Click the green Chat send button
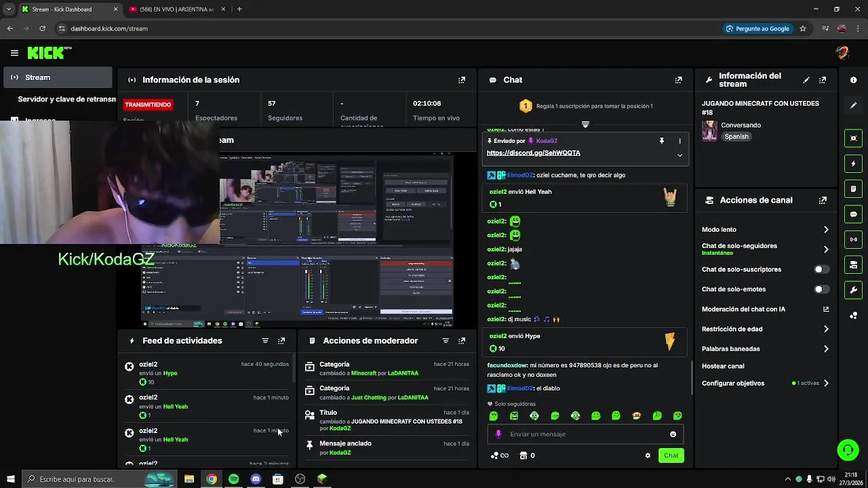Viewport: 868px width, 488px height. click(x=671, y=455)
